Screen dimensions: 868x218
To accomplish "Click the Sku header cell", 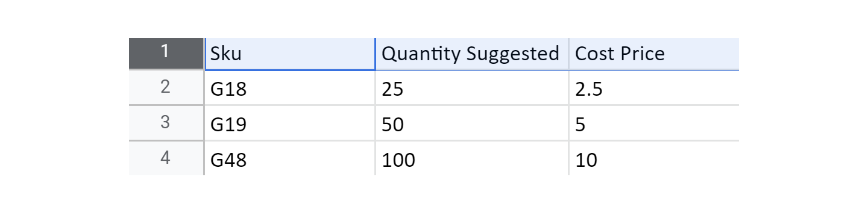I will [290, 54].
